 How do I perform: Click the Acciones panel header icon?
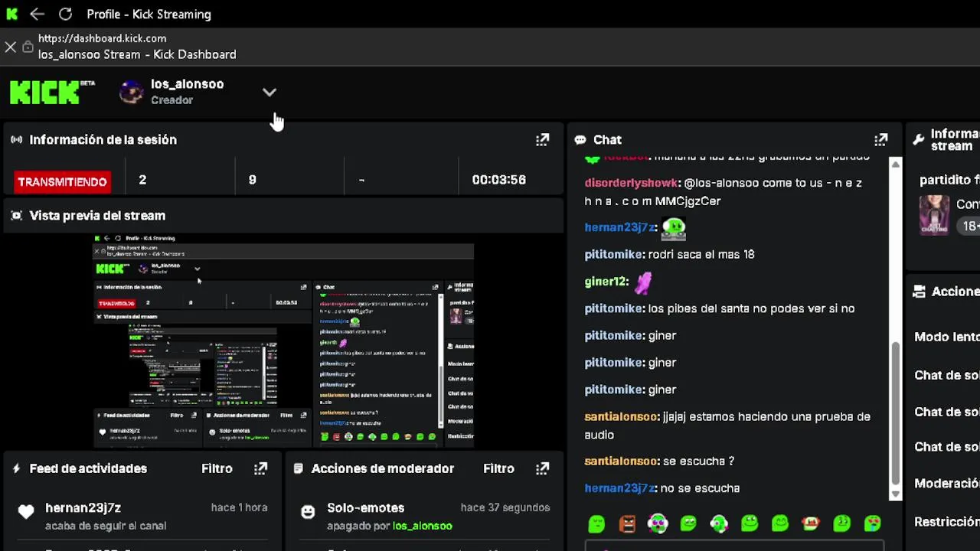[x=919, y=292]
